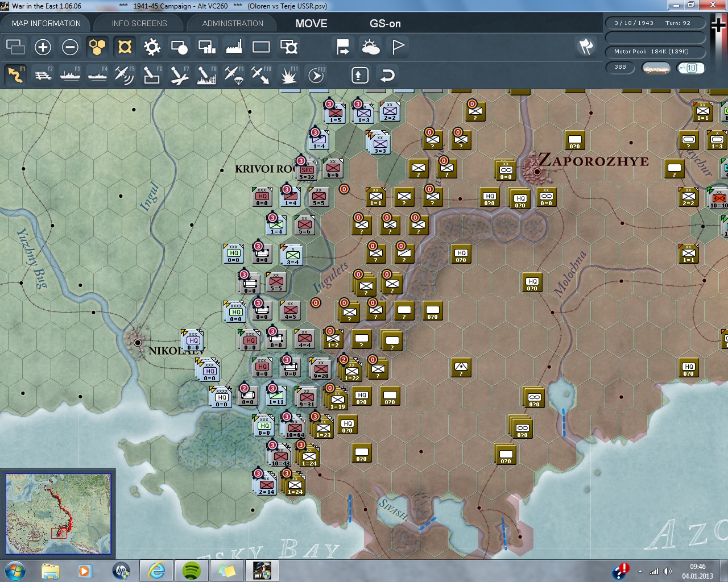Click the weather sun and cloud icon
The image size is (728, 582).
coord(371,47)
